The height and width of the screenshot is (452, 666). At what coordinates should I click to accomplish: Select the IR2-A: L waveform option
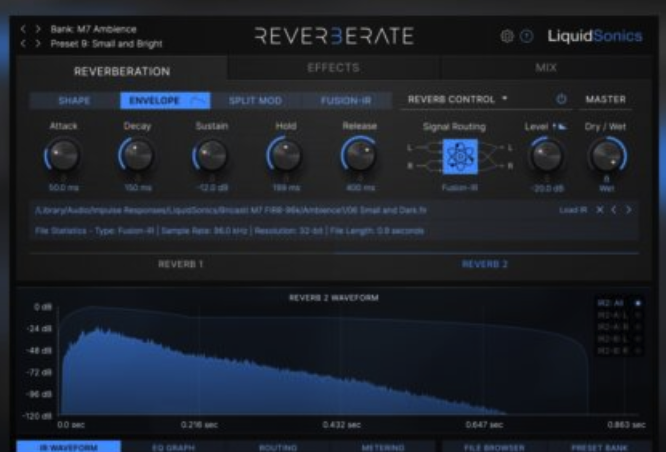620,315
